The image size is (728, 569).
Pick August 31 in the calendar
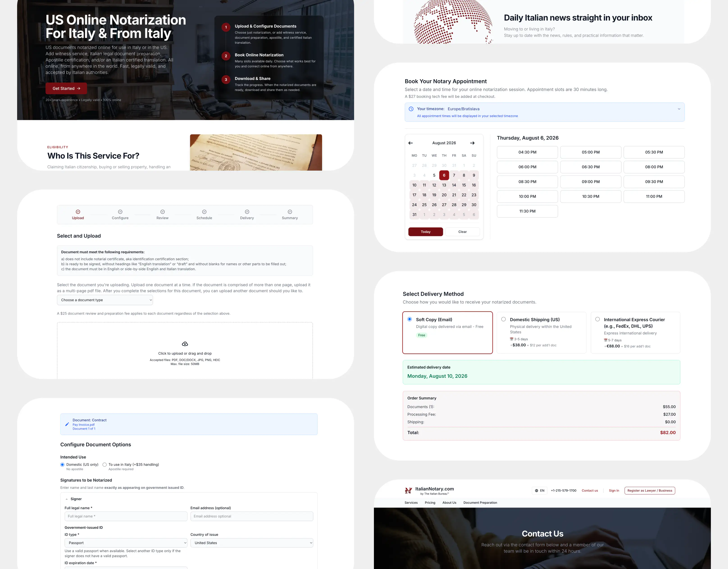tap(414, 215)
